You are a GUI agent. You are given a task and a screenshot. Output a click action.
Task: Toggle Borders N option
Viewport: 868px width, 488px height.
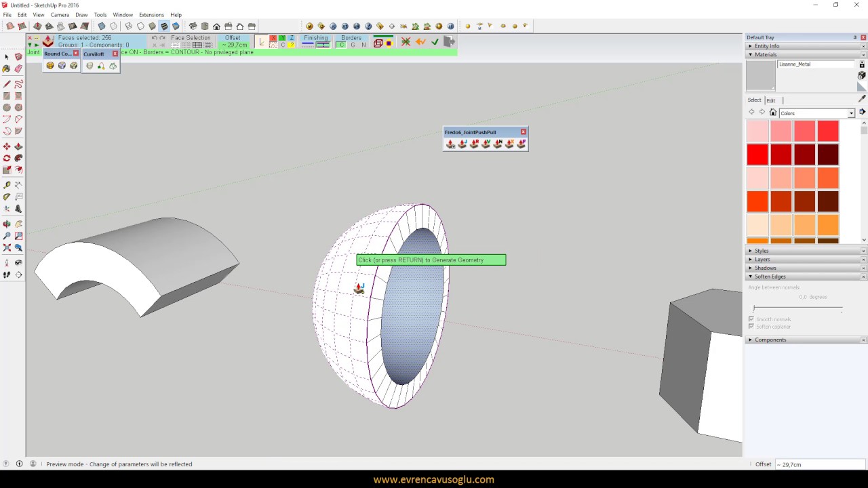(x=363, y=45)
